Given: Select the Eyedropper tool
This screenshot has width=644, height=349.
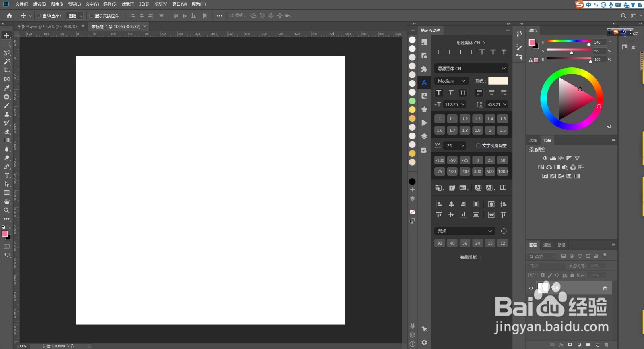Looking at the screenshot, I should click(x=7, y=88).
